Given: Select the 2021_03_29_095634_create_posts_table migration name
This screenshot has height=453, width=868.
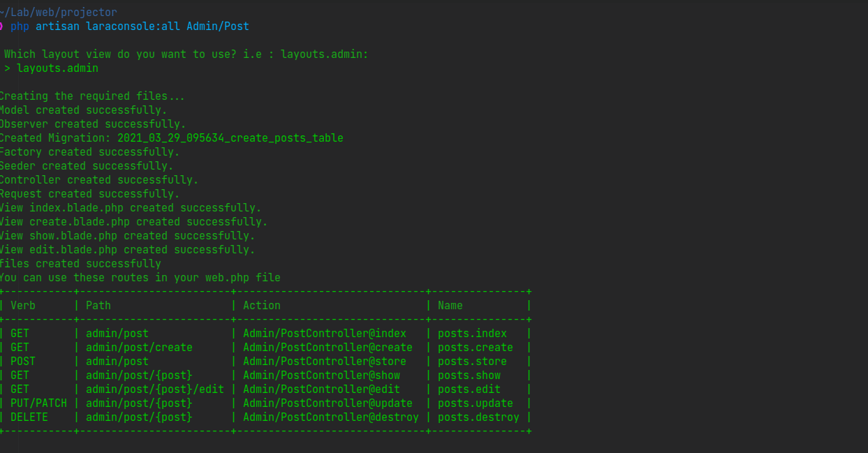Looking at the screenshot, I should point(230,138).
